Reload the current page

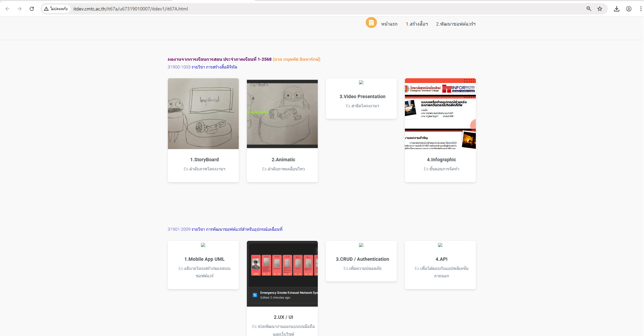coord(32,9)
